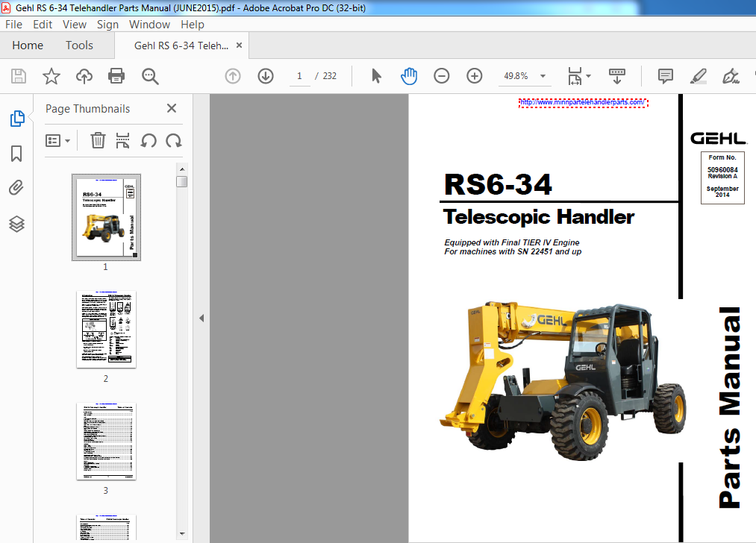Rotate page clockwise
Screen dimensions: 756x543
174,141
